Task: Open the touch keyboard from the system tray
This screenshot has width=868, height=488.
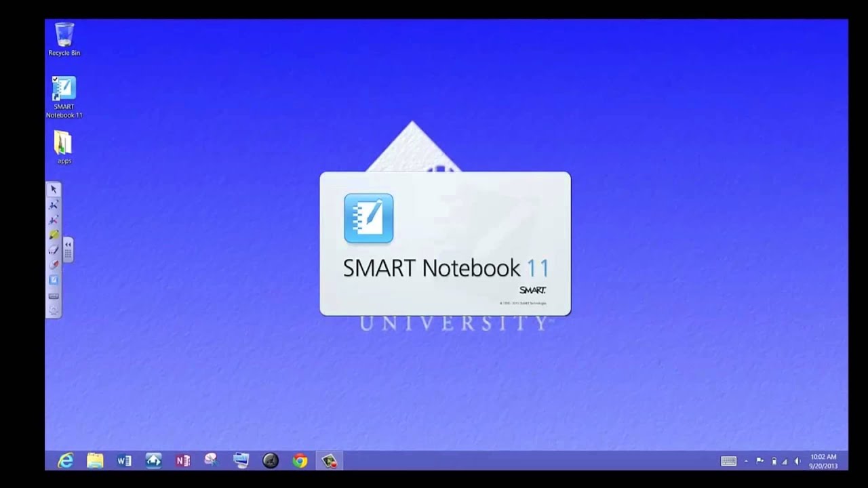Action: click(729, 462)
